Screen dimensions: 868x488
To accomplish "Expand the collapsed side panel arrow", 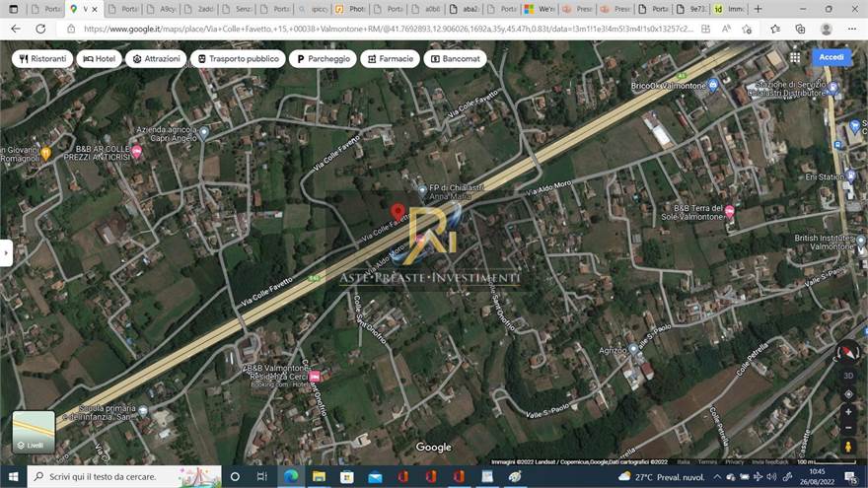I will tap(6, 252).
